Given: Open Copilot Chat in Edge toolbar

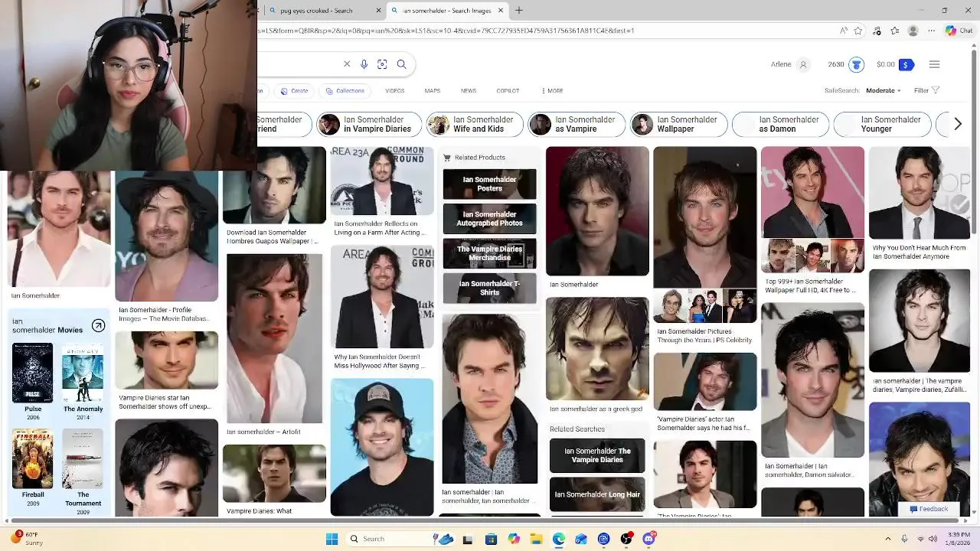Looking at the screenshot, I should pyautogui.click(x=958, y=31).
